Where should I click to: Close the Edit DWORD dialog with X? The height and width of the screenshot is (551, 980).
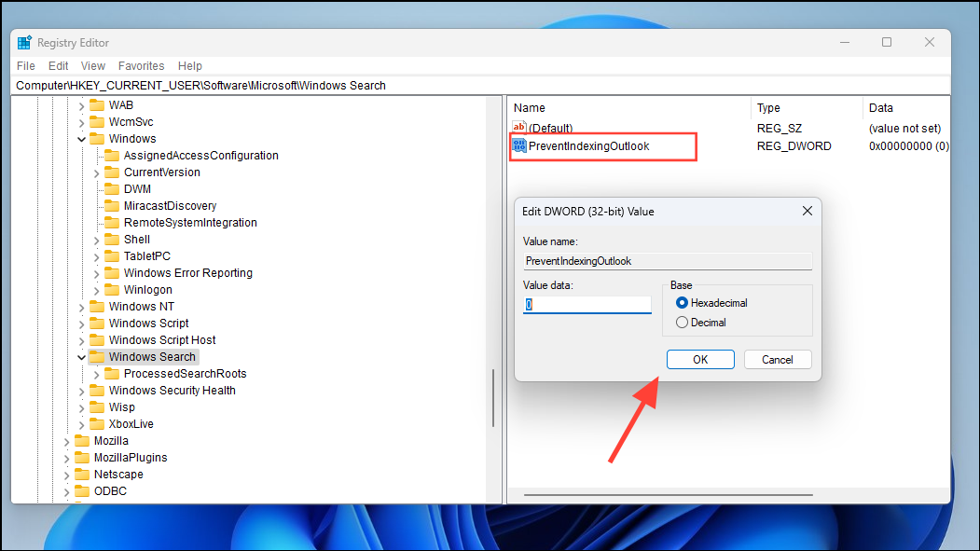[x=807, y=211]
